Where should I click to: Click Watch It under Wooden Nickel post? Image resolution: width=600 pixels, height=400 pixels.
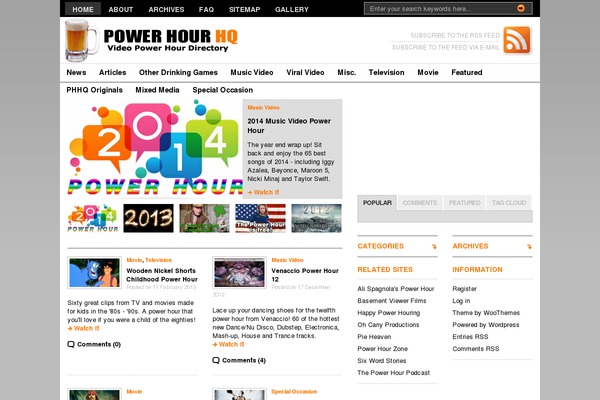83,328
